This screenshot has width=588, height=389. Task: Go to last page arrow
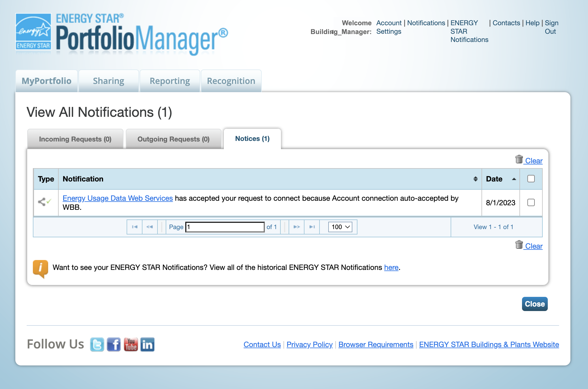click(x=312, y=227)
